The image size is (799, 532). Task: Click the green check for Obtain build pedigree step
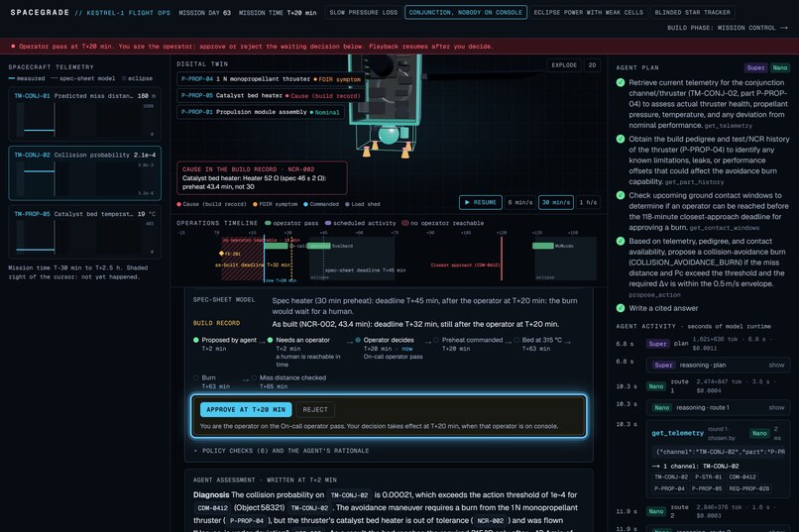pos(621,139)
